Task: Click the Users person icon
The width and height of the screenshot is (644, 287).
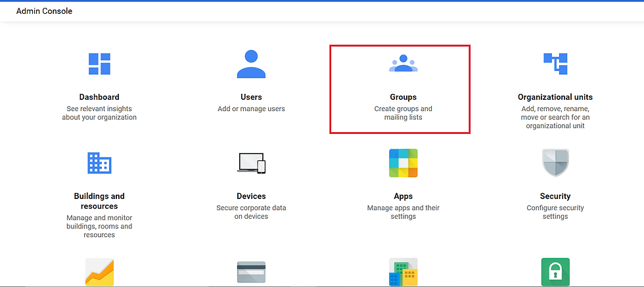Action: (x=251, y=64)
